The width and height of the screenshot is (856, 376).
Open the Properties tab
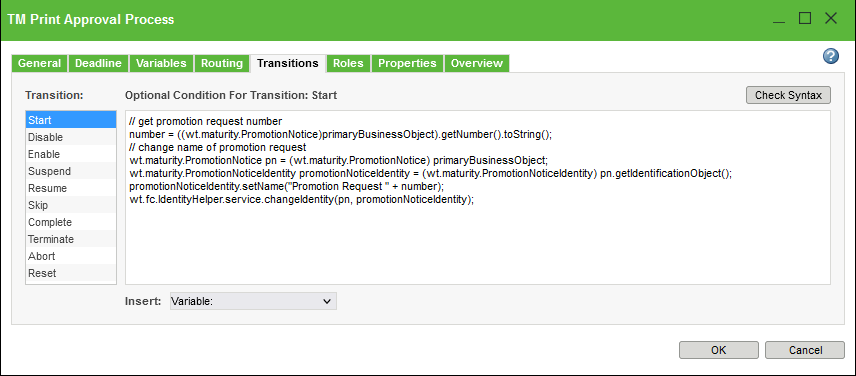[x=407, y=63]
